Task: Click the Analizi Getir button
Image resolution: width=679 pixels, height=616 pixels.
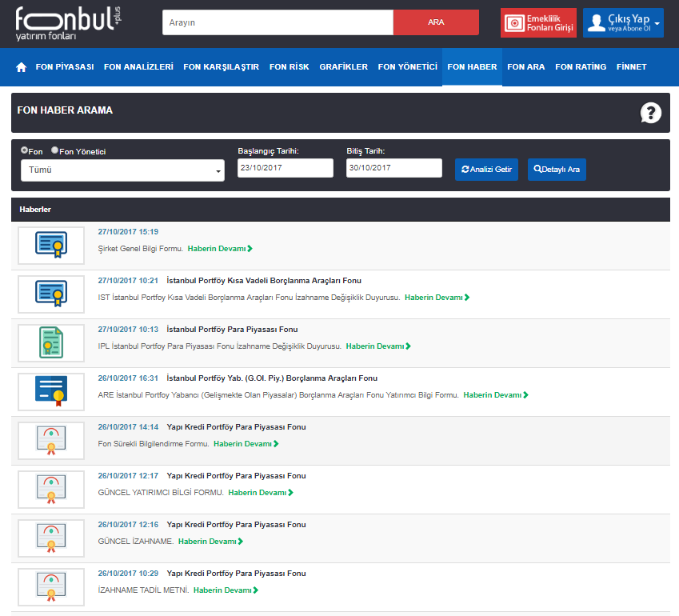Action: 487,170
